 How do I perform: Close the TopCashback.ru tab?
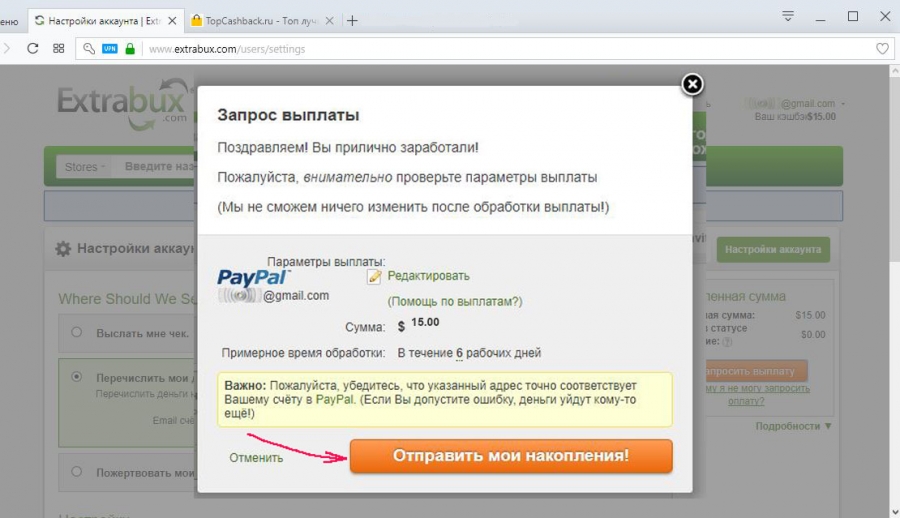[329, 21]
